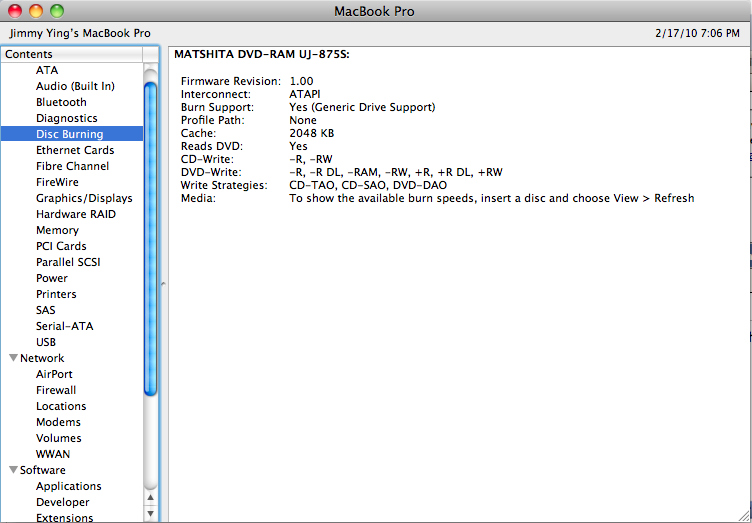Click Jimmy Ying's MacBook Pro label
The width and height of the screenshot is (752, 523).
(80, 34)
